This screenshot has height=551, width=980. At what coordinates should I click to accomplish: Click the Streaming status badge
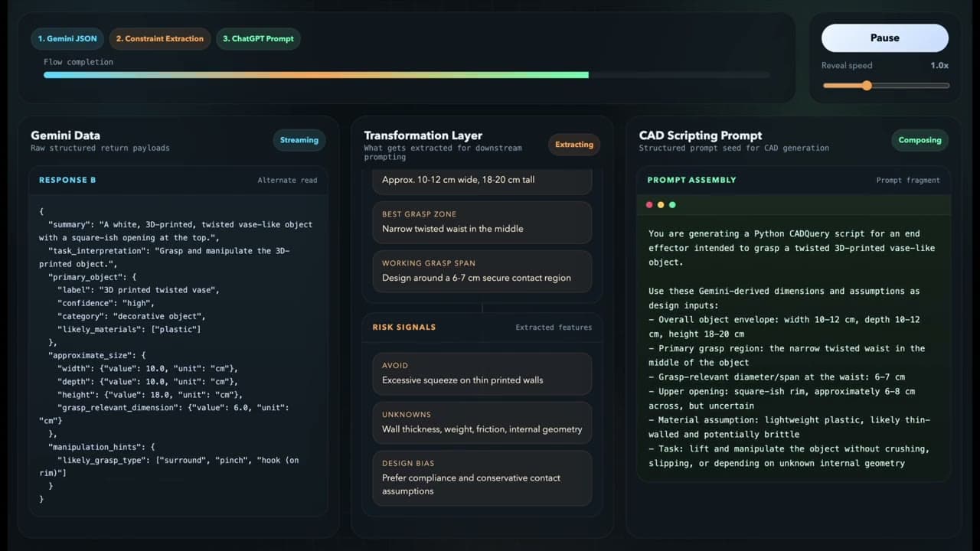coord(299,140)
